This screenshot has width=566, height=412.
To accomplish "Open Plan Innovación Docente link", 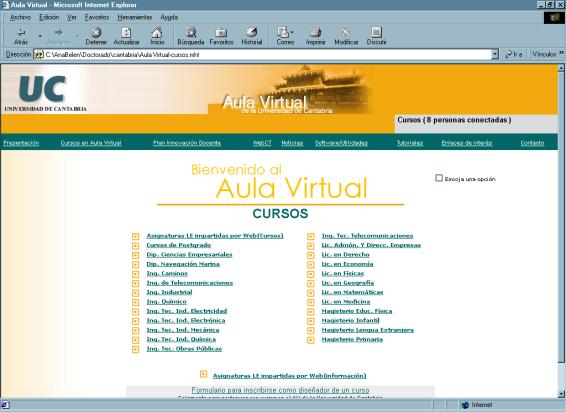I will coord(187,143).
